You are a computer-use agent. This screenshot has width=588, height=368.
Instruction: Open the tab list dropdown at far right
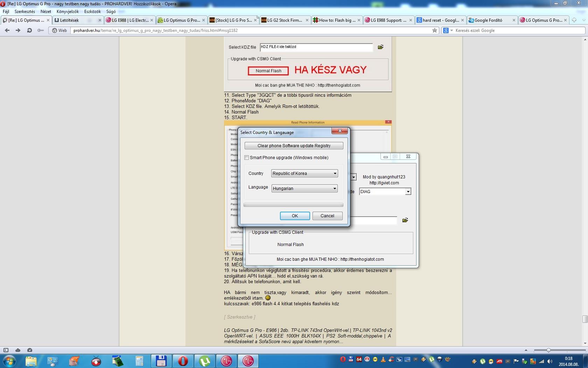pyautogui.click(x=583, y=20)
